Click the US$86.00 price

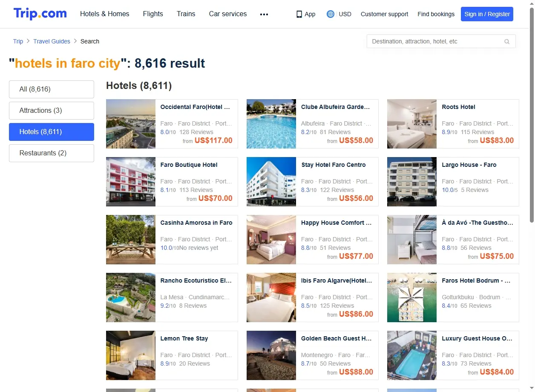(x=356, y=314)
